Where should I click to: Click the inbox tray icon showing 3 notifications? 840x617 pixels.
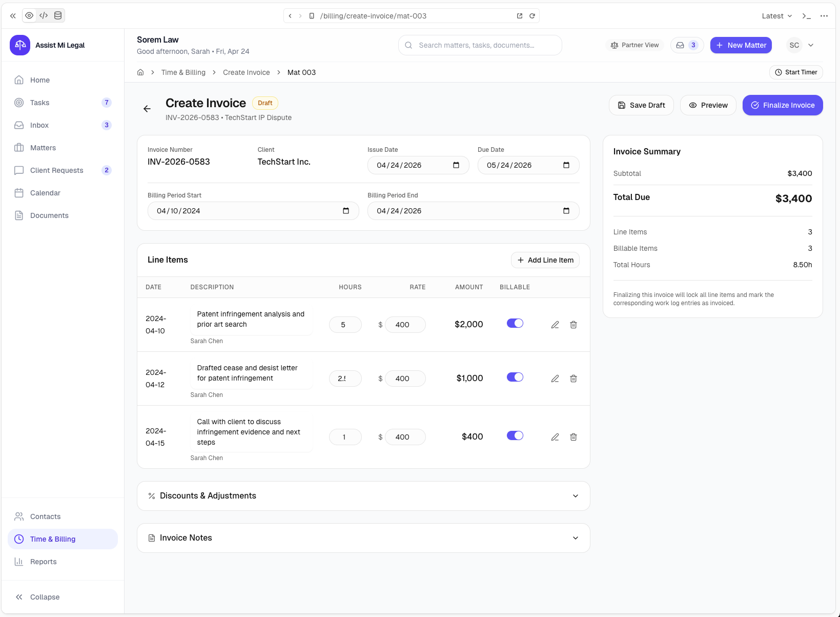(x=687, y=45)
